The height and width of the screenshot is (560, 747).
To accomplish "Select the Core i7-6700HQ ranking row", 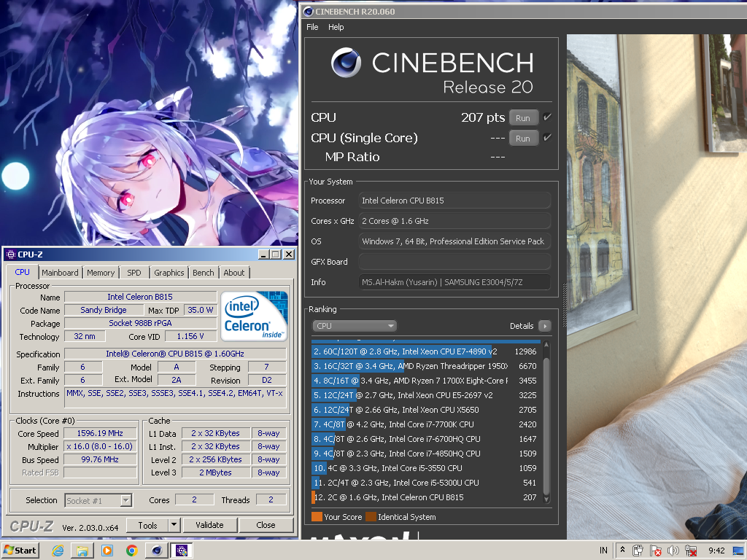I will tap(425, 439).
